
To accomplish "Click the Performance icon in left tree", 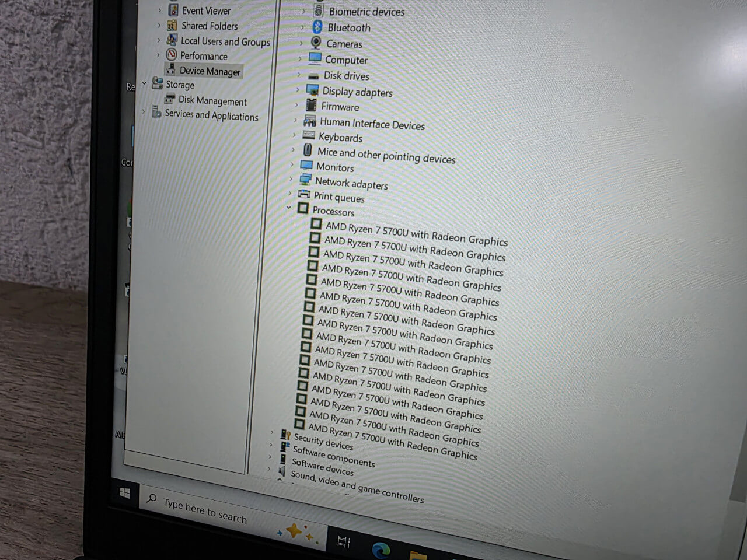I will click(171, 55).
